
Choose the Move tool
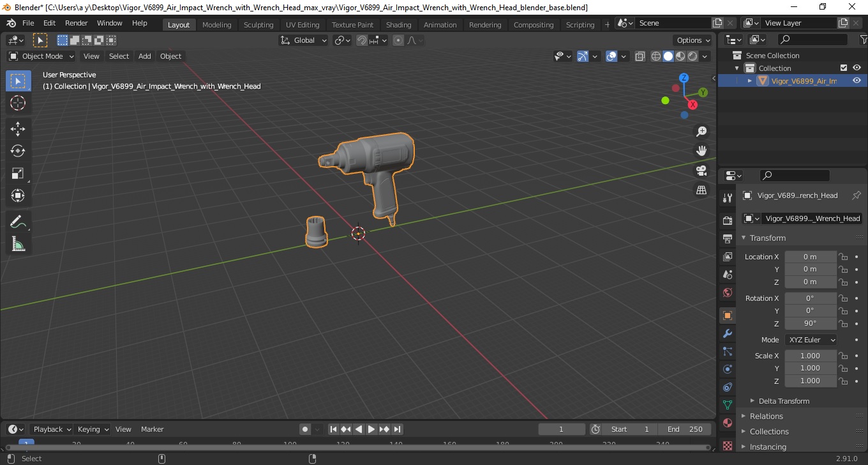pyautogui.click(x=18, y=129)
